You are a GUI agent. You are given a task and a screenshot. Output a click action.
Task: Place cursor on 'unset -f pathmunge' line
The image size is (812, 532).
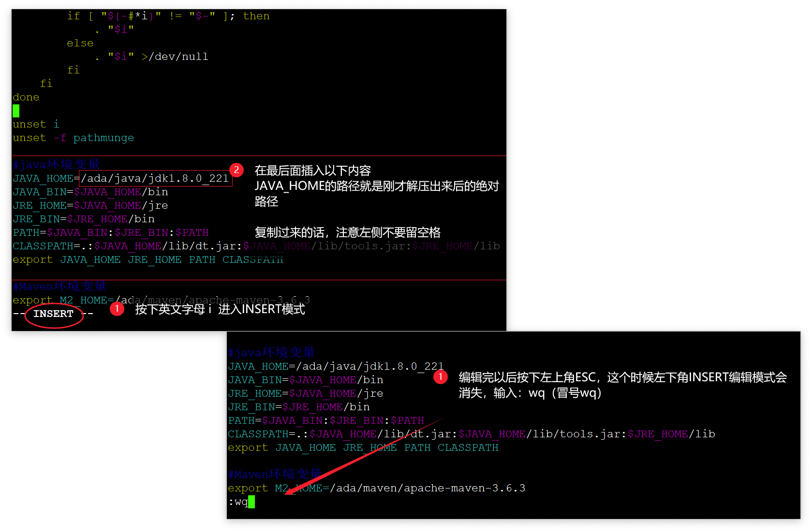73,138
